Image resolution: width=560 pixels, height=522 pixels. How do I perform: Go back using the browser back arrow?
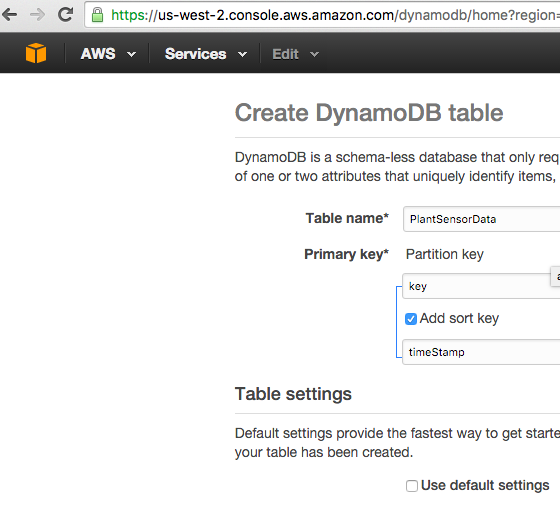(x=9, y=15)
